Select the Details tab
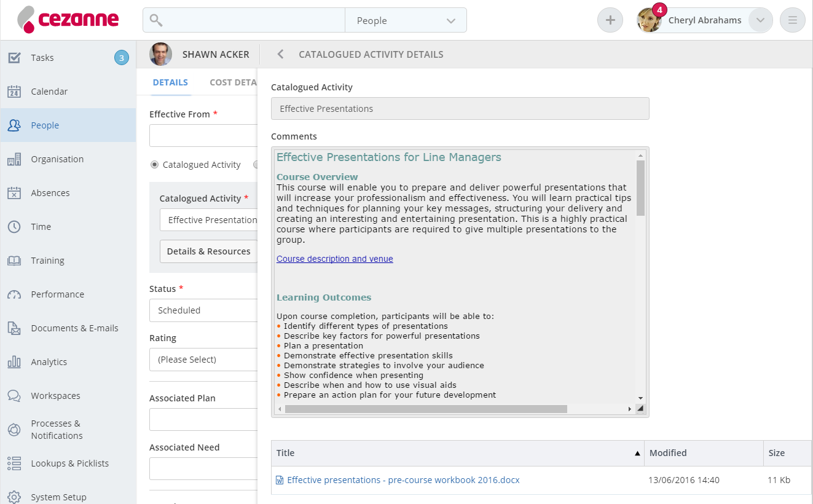The height and width of the screenshot is (504, 813). click(x=170, y=82)
